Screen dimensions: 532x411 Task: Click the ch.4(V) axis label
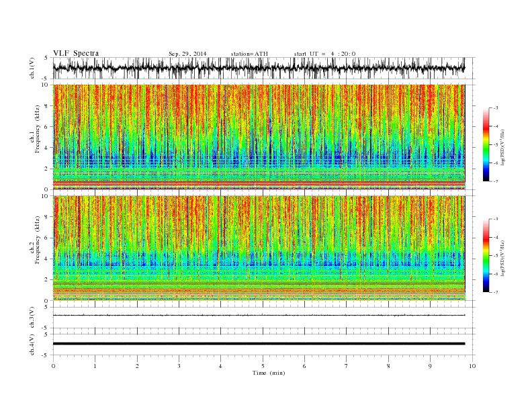pos(32,345)
